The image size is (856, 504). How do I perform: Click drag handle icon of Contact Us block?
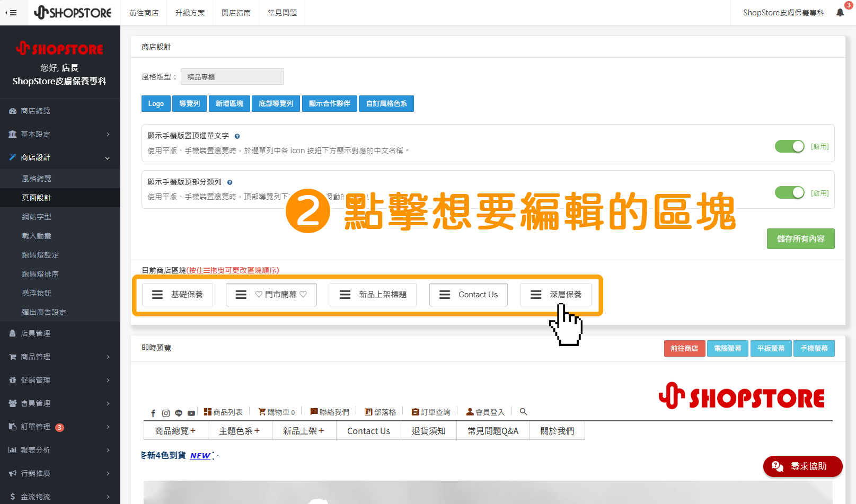pos(445,295)
